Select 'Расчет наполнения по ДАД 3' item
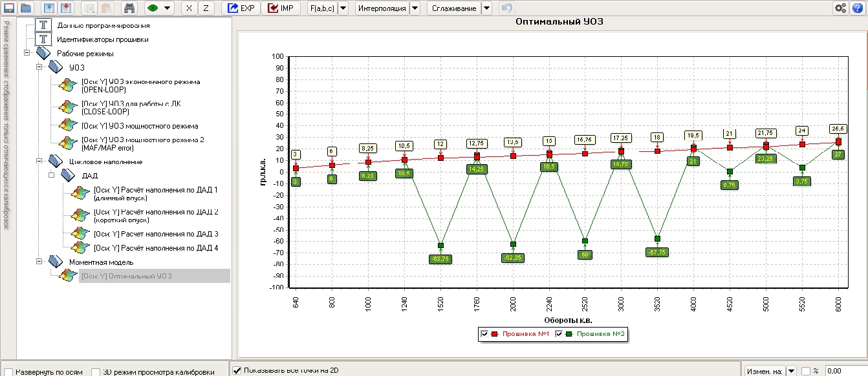The image size is (868, 376). 156,234
